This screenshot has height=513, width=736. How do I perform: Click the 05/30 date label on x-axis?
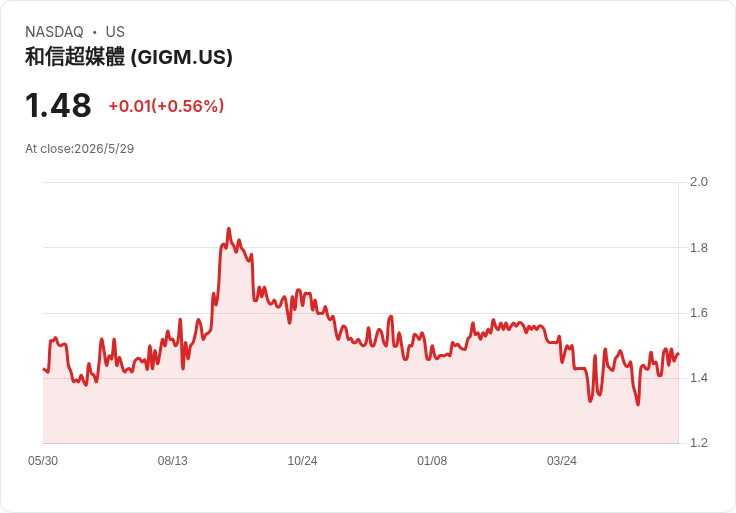click(x=43, y=461)
